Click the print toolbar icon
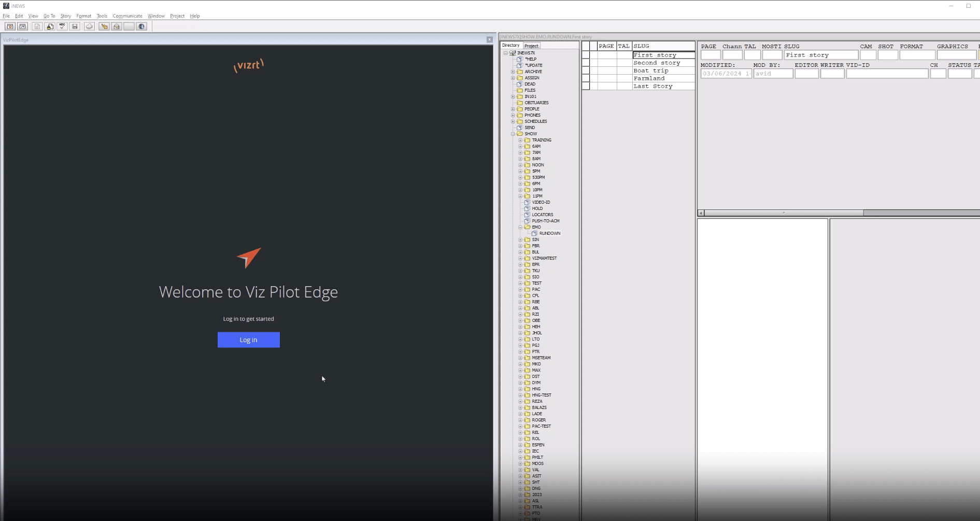Image resolution: width=980 pixels, height=521 pixels. pos(89,26)
